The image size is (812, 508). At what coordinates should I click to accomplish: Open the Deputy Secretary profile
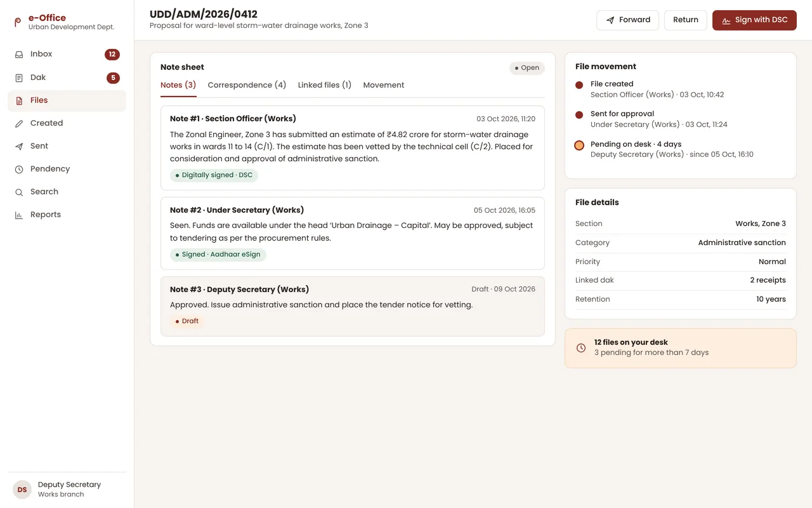(x=67, y=490)
